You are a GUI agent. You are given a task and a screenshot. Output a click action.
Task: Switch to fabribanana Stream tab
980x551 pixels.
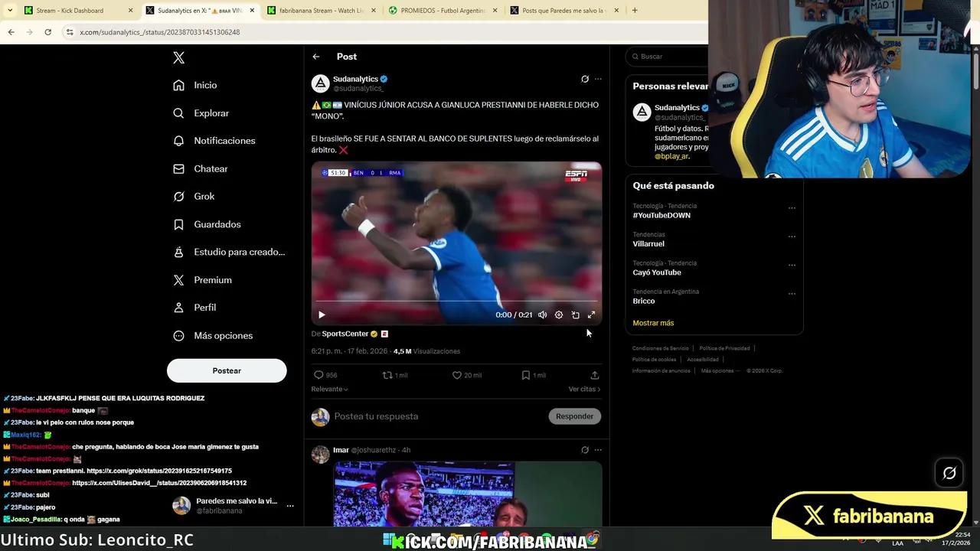(322, 11)
